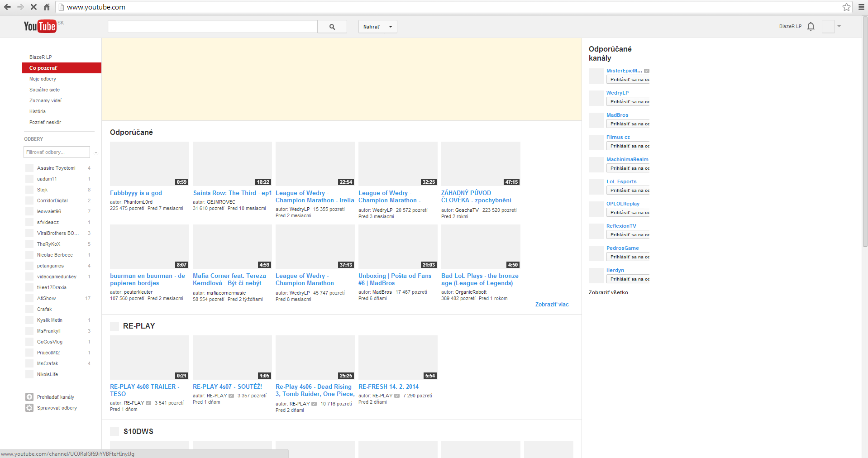Image resolution: width=868 pixels, height=458 pixels.
Task: Open the Mafia Corner feat. Tereza video title
Action: [229, 279]
